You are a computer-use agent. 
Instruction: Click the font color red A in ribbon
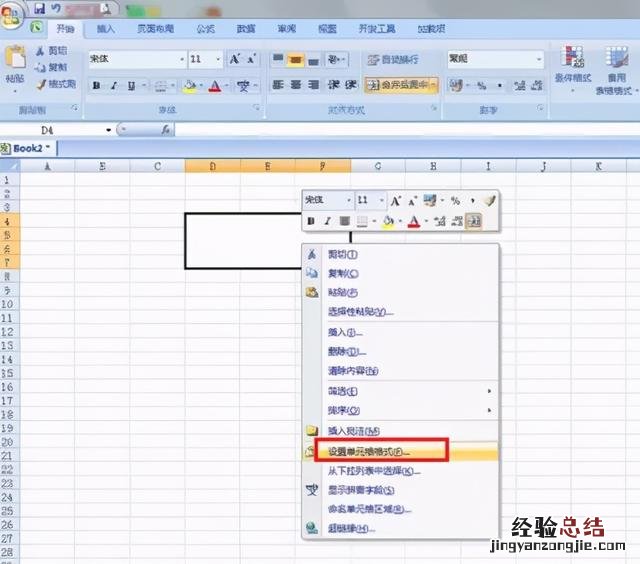[x=215, y=86]
